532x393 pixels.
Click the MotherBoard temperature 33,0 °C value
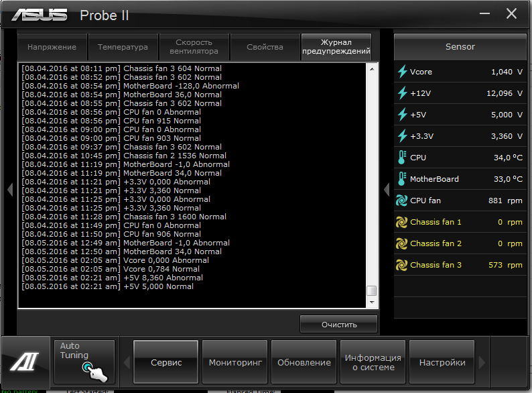coord(508,178)
